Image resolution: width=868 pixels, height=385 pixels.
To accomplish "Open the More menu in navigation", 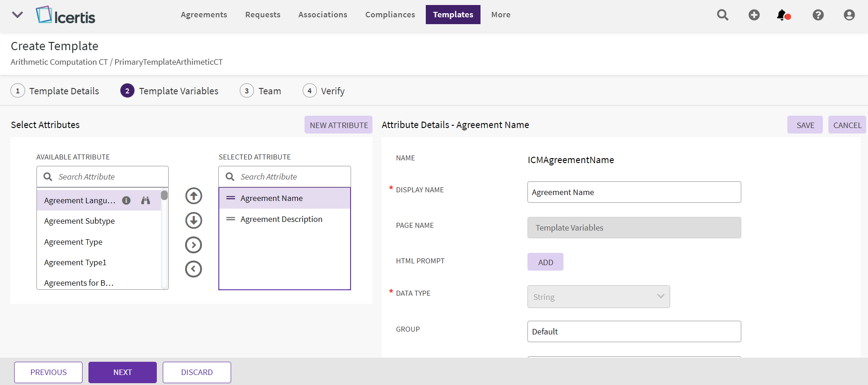I will 501,15.
